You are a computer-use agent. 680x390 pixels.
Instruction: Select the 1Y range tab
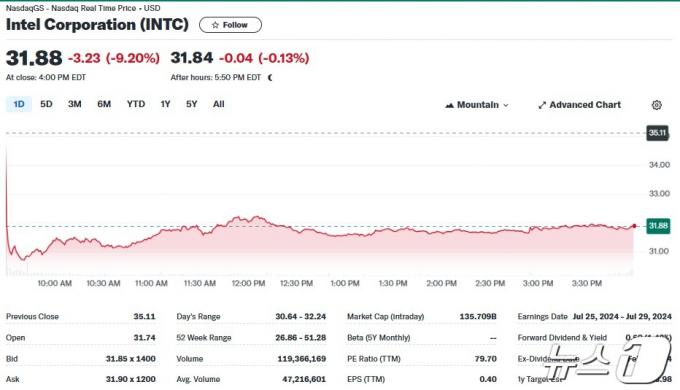pyautogui.click(x=165, y=104)
